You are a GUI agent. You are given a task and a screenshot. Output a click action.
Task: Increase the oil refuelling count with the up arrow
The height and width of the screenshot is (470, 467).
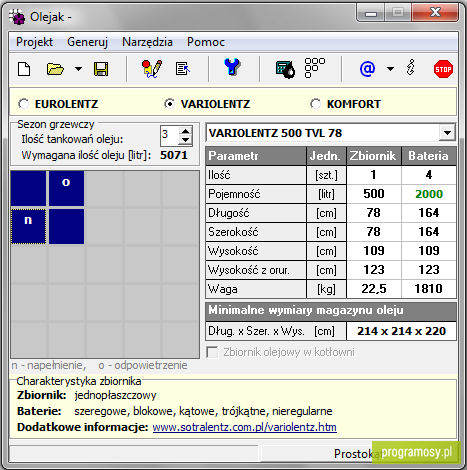(x=185, y=130)
